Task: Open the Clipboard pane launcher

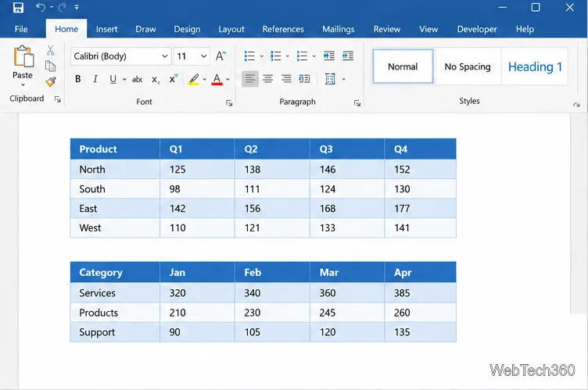Action: coord(57,99)
